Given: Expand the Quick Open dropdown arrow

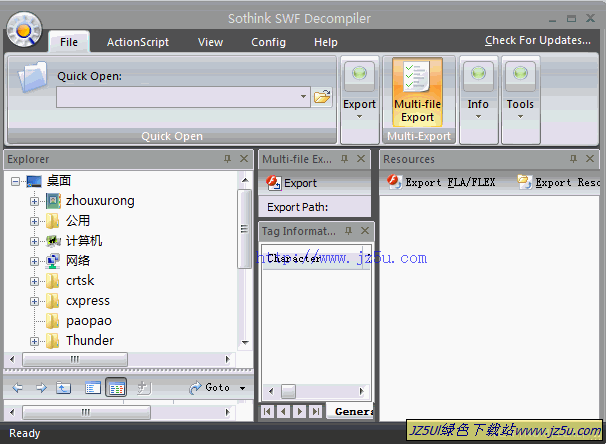Looking at the screenshot, I should click(304, 97).
